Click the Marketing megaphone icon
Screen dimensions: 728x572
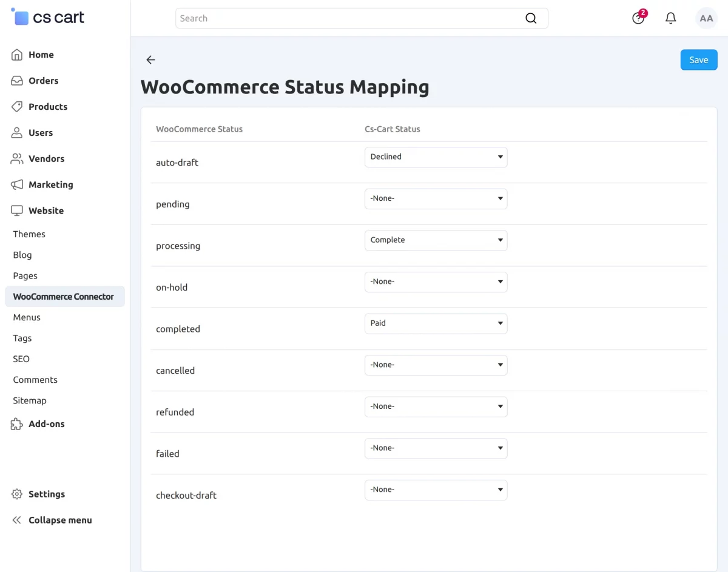point(17,185)
